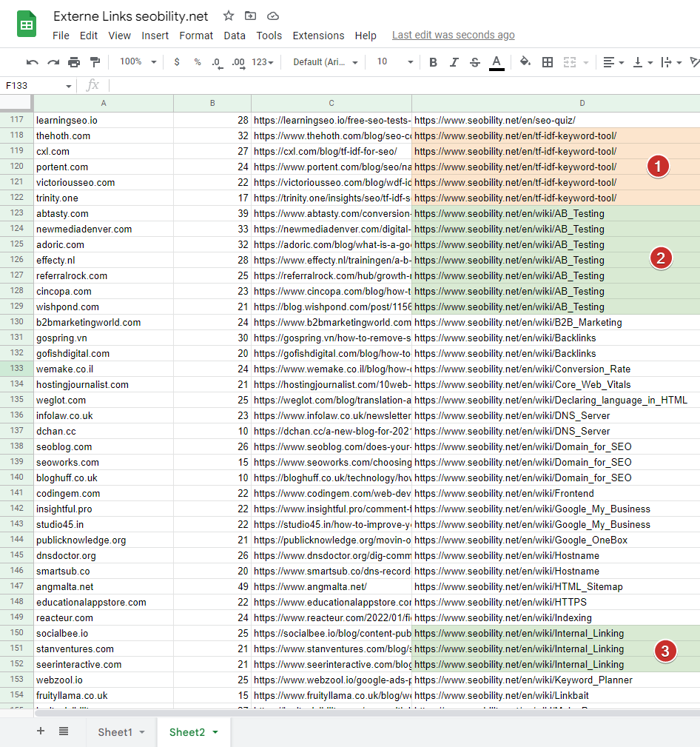The image size is (700, 747).
Task: Select the wiki/B2B_Marketing URL cell
Action: tap(556, 322)
